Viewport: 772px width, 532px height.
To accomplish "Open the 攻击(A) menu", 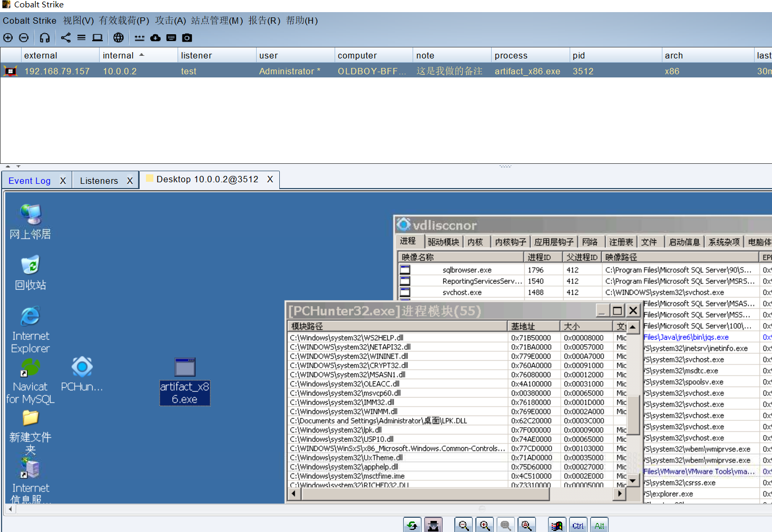I will (171, 21).
